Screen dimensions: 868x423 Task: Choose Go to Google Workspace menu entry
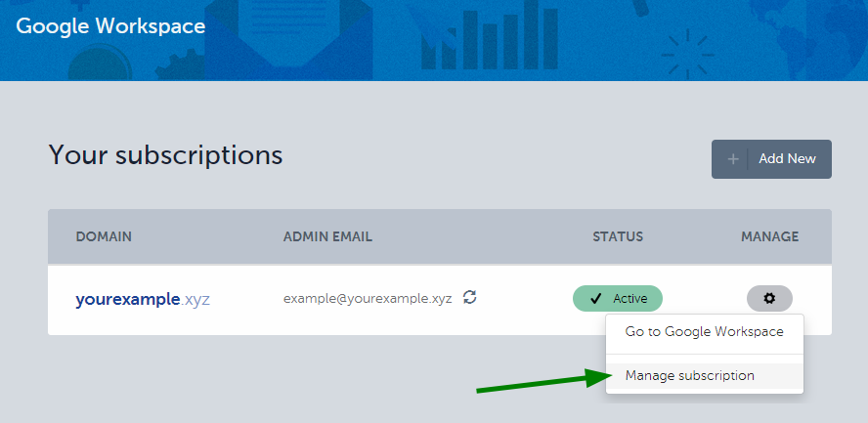point(704,332)
